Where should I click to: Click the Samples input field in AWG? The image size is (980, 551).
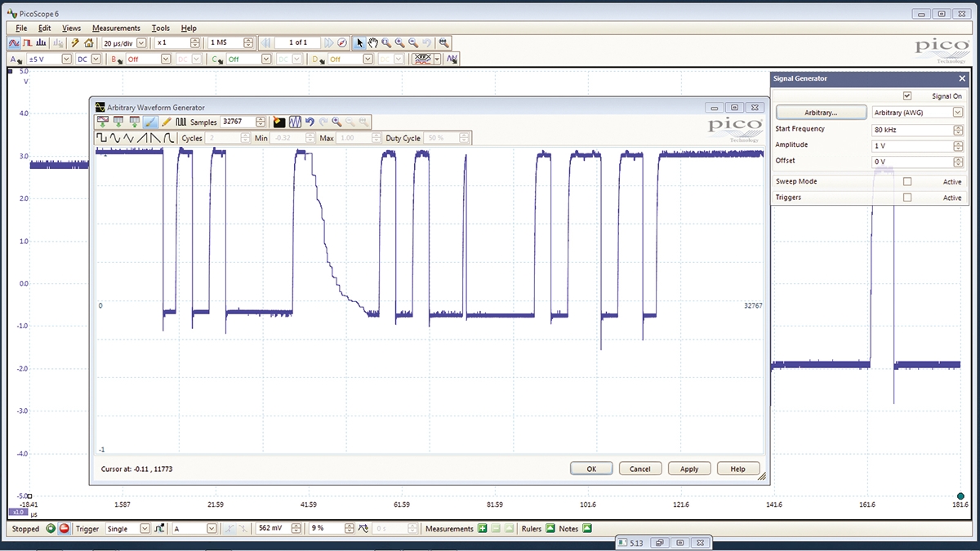point(236,121)
